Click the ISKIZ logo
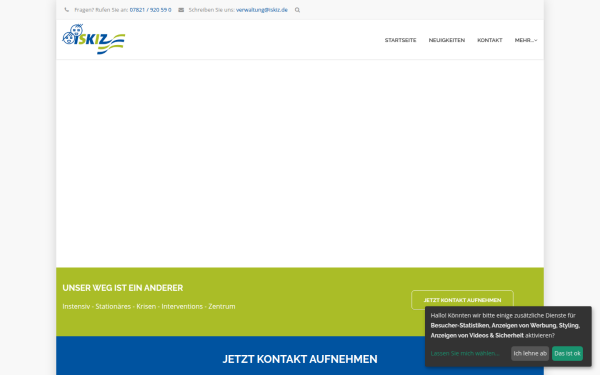 (x=93, y=39)
